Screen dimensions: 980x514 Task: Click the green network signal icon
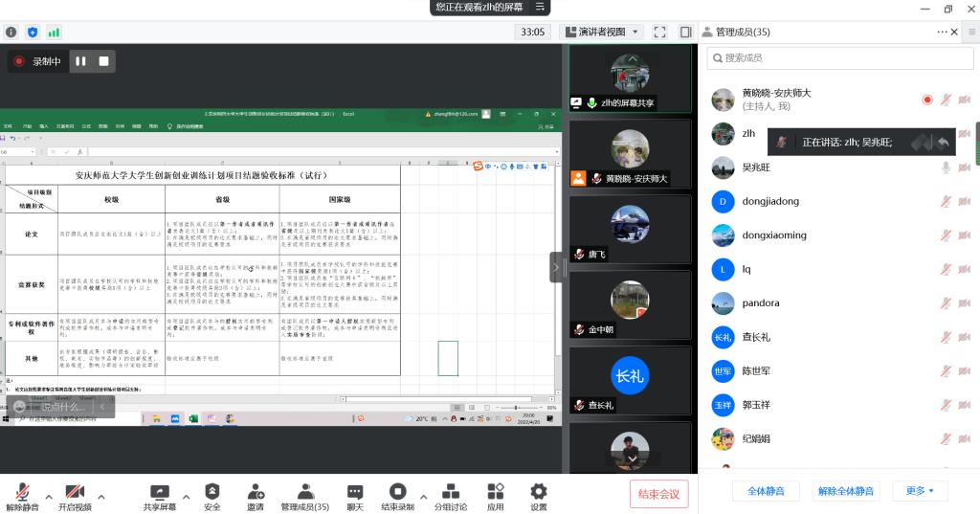click(x=54, y=32)
